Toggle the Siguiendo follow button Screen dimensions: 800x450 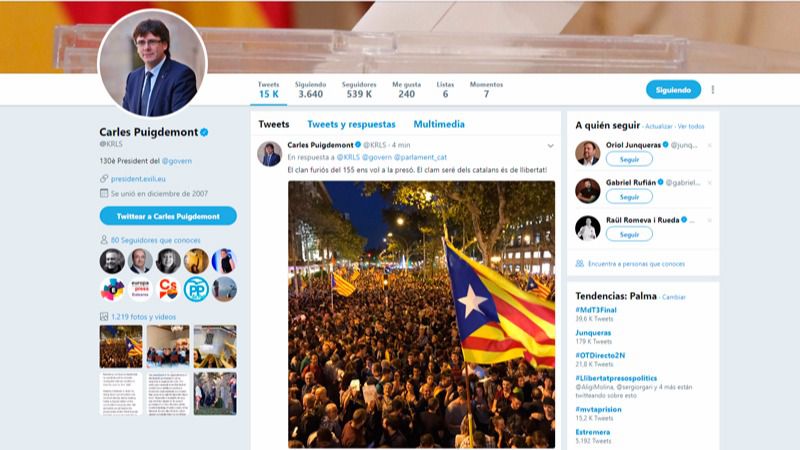(673, 90)
